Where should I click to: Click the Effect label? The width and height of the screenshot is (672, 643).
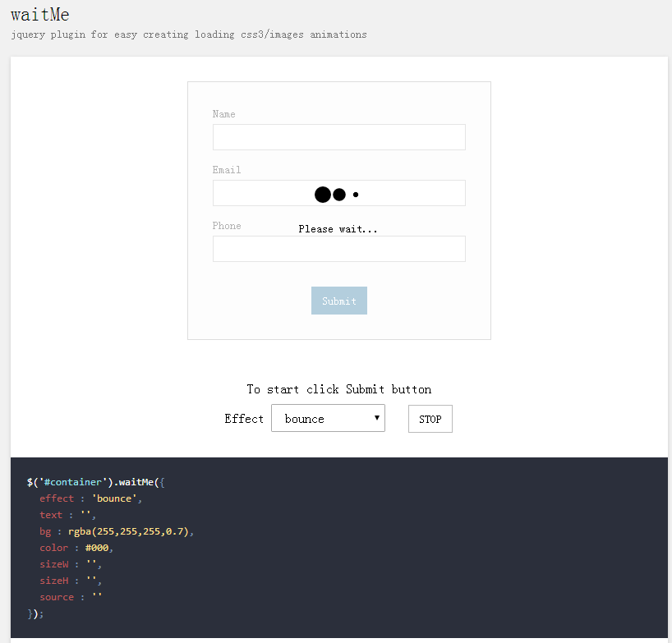[244, 419]
